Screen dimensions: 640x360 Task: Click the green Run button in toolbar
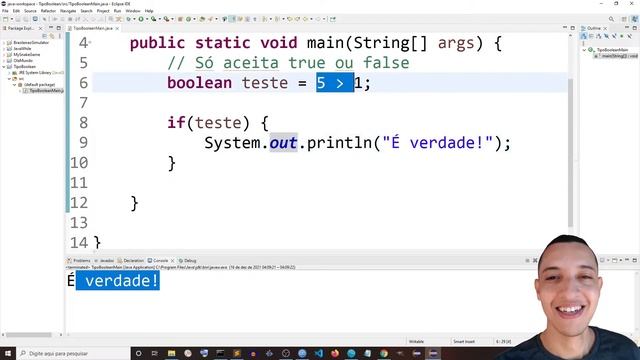(141, 19)
